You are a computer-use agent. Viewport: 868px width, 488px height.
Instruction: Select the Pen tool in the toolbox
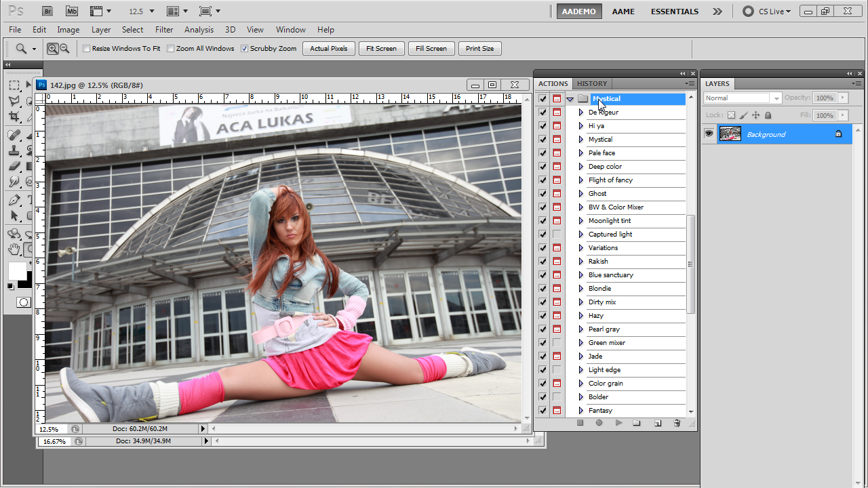14,201
